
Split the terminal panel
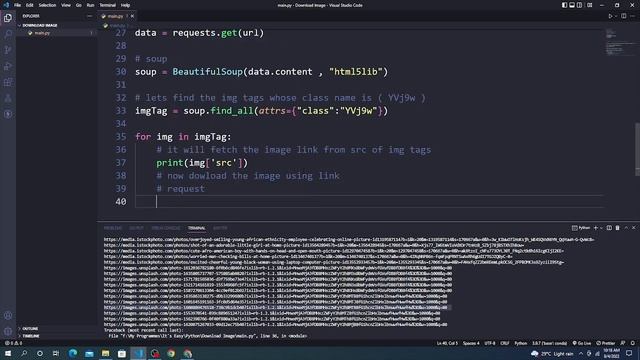pos(609,228)
